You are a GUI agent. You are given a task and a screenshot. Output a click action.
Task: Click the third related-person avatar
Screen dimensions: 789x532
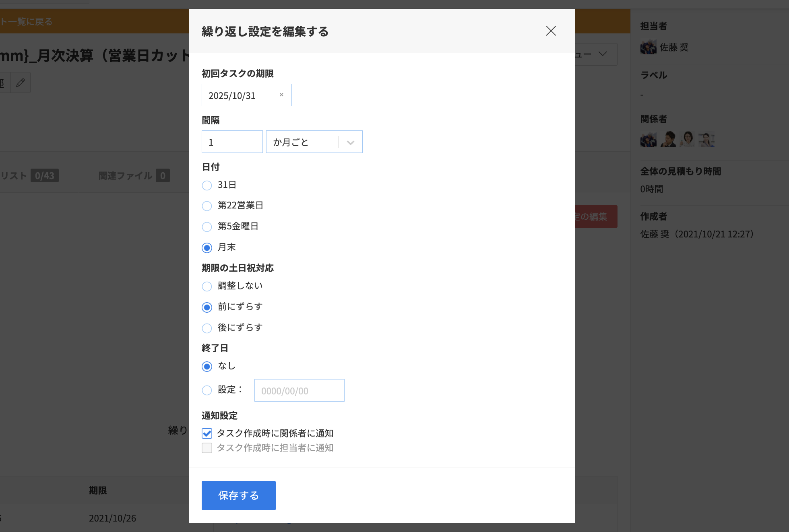click(687, 140)
